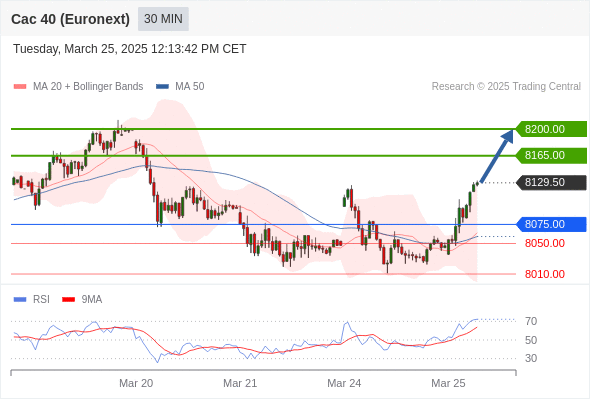
Task: Click the Mar 25 date axis label
Action: [x=448, y=383]
